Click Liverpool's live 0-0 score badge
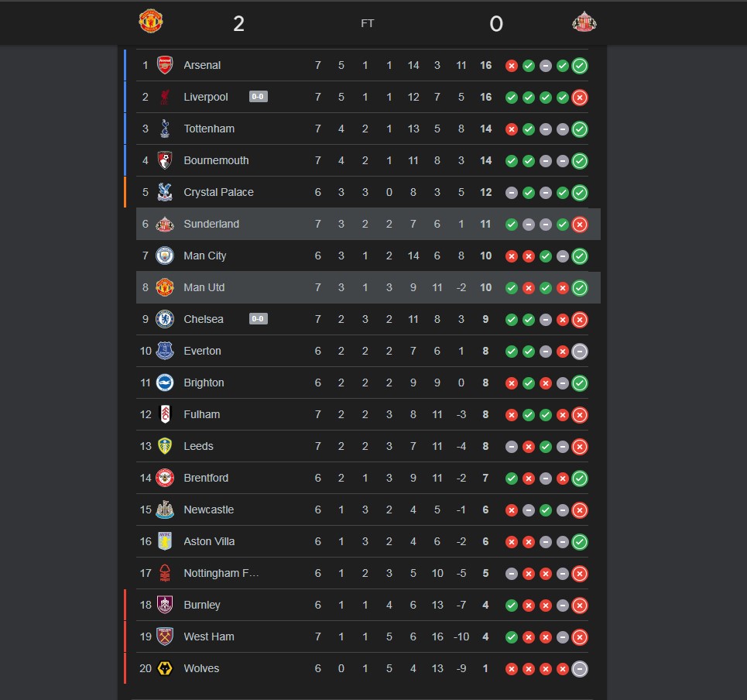Screen dimensions: 747x700 259,97
